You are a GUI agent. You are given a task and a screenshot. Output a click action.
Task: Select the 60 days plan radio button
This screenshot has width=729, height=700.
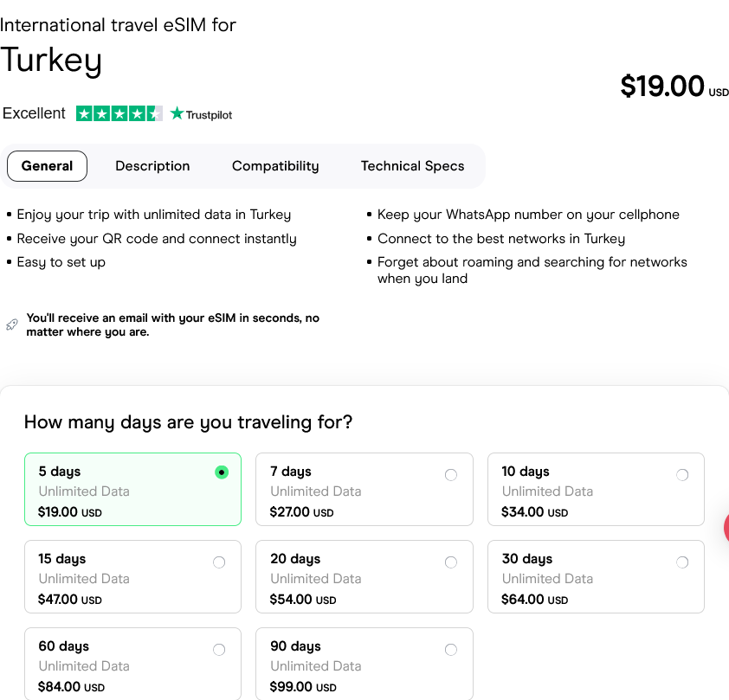[x=219, y=649]
